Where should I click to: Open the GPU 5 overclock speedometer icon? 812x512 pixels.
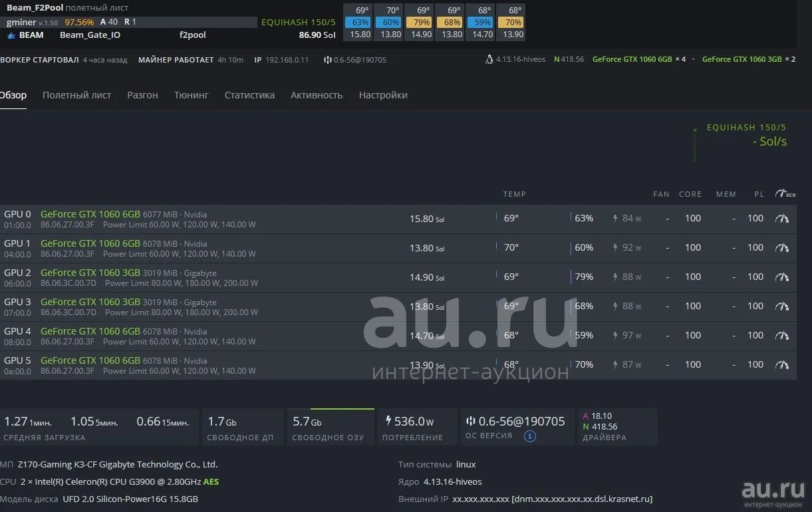pos(782,364)
